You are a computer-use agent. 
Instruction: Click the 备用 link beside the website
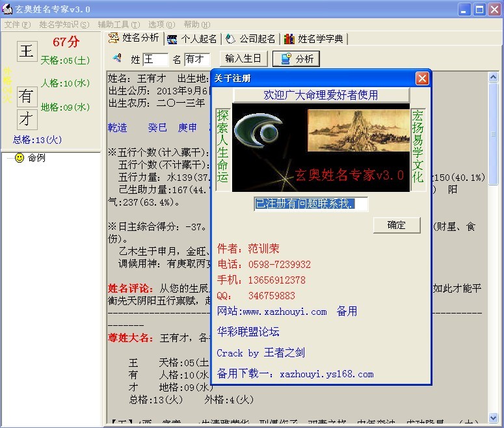pos(347,312)
